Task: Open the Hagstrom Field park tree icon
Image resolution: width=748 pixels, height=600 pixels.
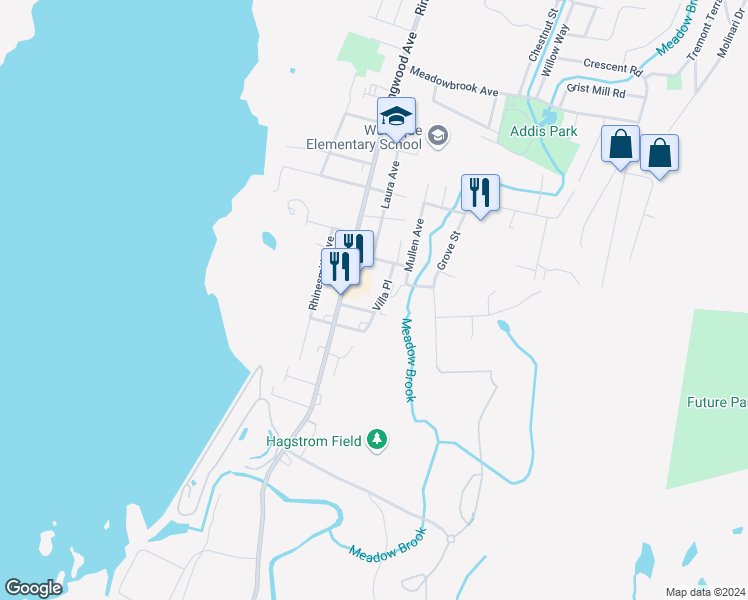Action: [377, 440]
